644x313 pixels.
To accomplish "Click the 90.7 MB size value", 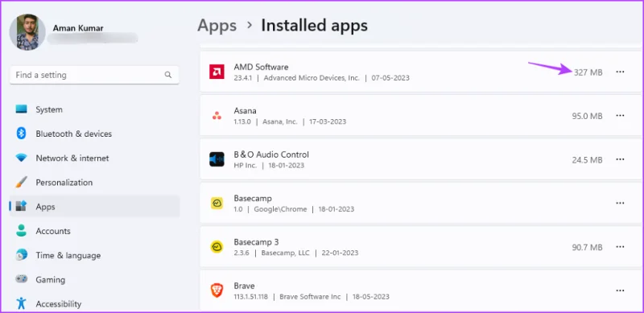I will 588,247.
